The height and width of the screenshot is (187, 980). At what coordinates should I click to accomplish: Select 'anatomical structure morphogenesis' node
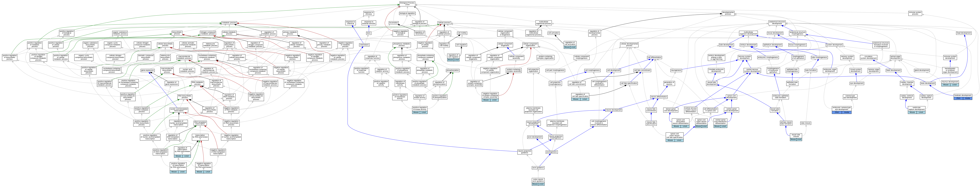tap(797, 33)
